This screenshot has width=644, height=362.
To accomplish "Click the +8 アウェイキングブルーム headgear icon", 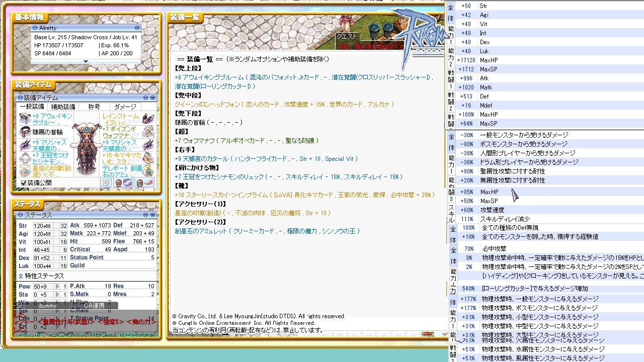I will click(x=25, y=119).
